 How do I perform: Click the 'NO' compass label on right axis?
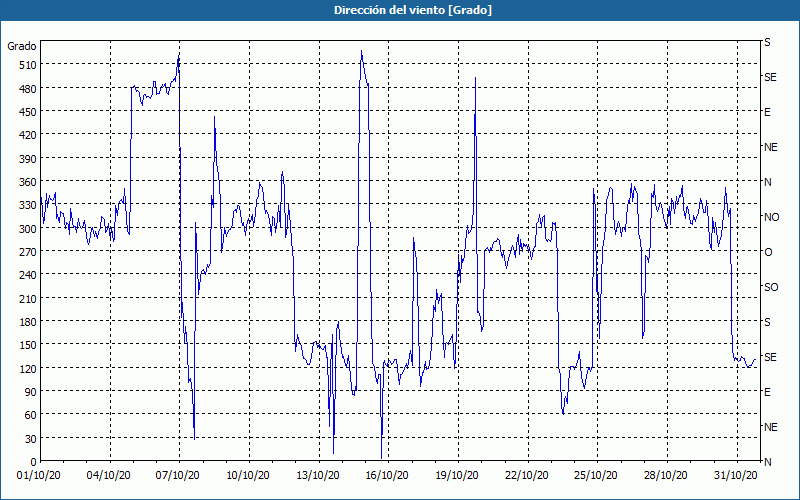tap(771, 217)
